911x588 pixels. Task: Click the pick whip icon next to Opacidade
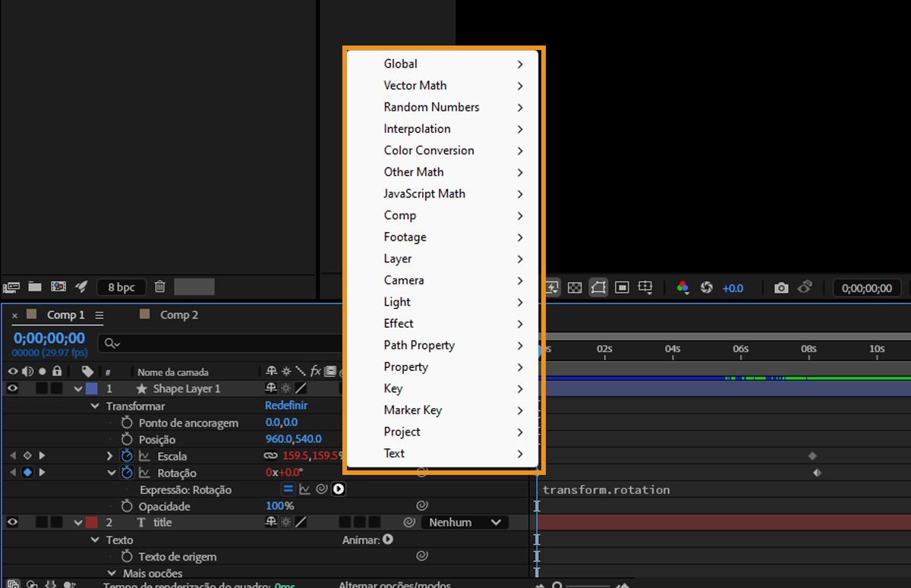tap(423, 505)
